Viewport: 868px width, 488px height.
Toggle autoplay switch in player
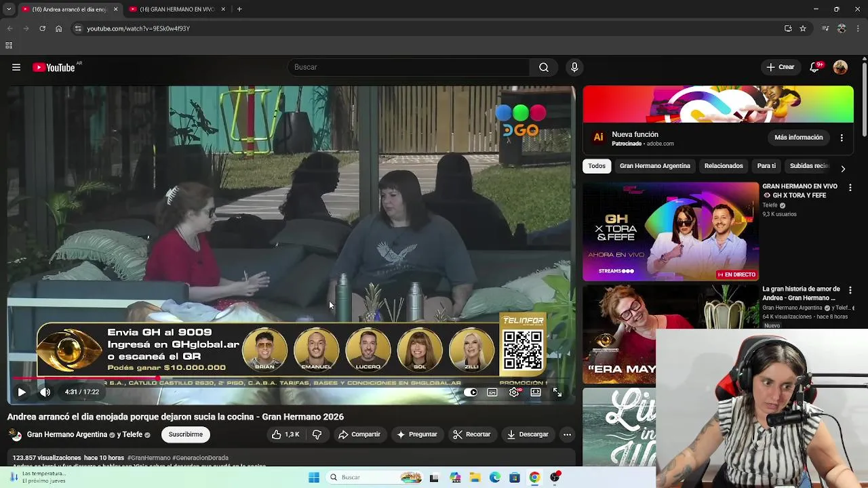pos(471,392)
